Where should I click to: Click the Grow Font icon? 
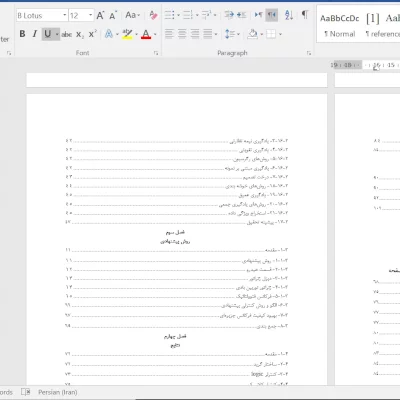(x=100, y=15)
